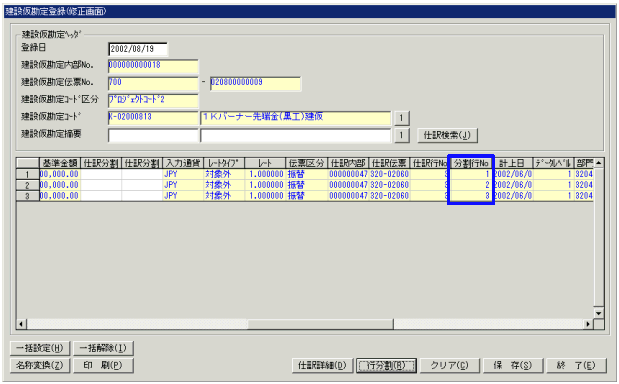The image size is (619, 384).
Task: Save with the 保存(S) button
Action: (513, 365)
